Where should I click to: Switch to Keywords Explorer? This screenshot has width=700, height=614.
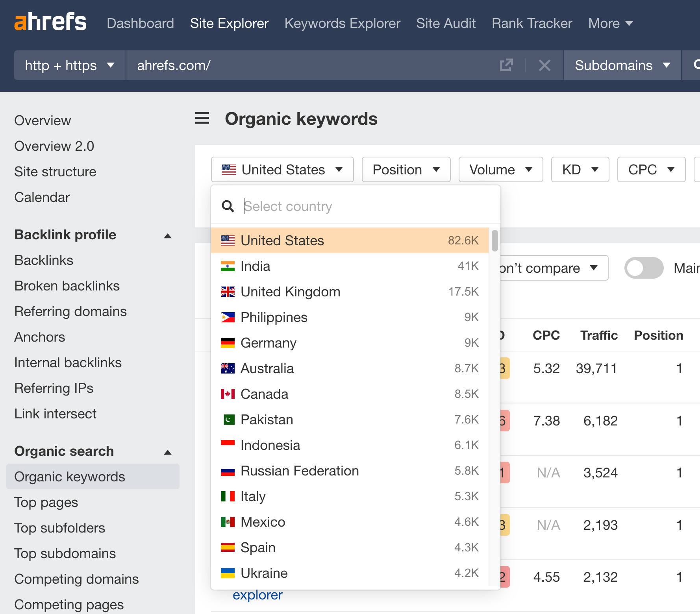(342, 23)
